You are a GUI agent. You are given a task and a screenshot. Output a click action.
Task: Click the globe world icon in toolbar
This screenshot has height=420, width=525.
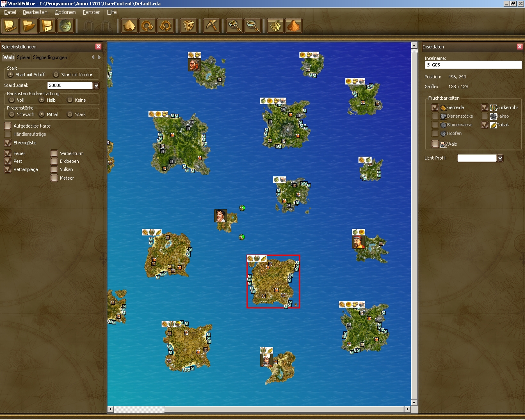[x=65, y=26]
